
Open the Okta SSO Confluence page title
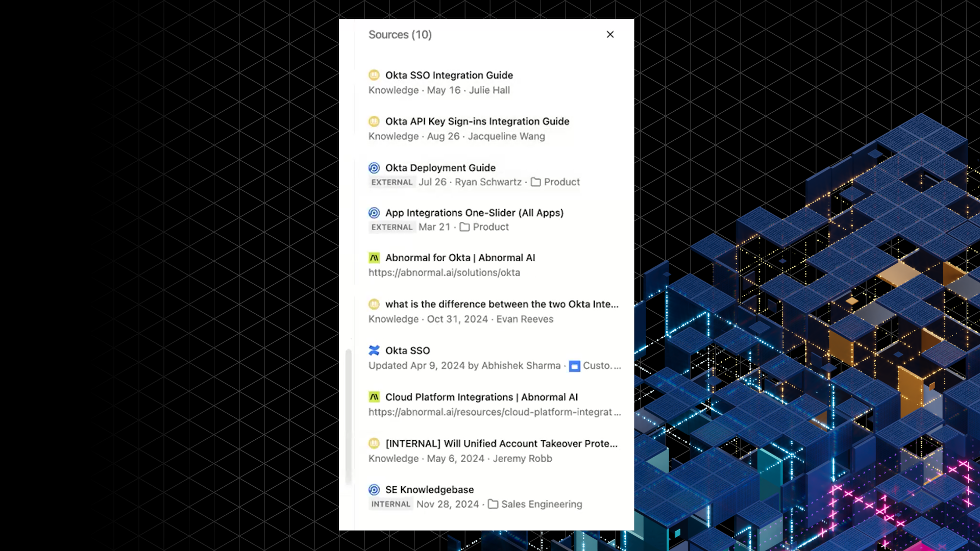click(407, 350)
